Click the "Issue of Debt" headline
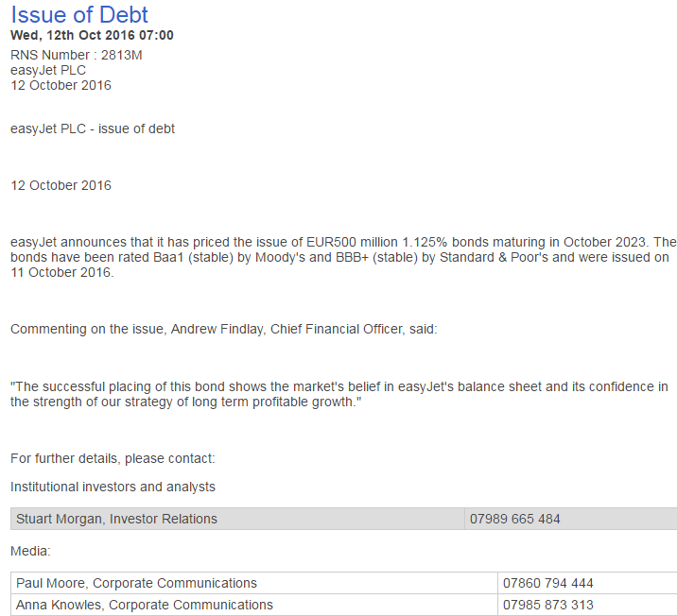The width and height of the screenshot is (677, 616). (x=79, y=14)
